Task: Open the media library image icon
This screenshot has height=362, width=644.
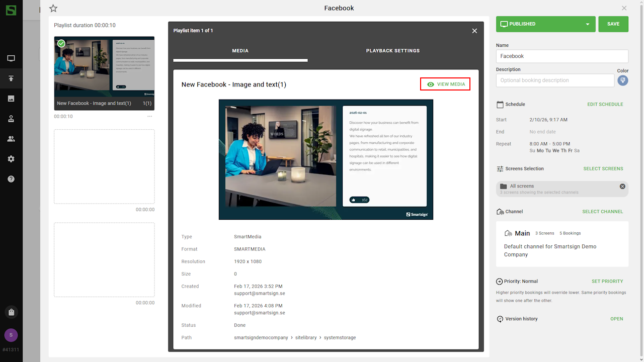Action: (11, 99)
